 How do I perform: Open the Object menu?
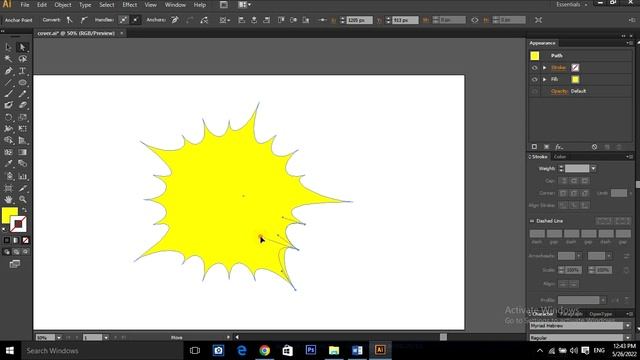[63, 5]
